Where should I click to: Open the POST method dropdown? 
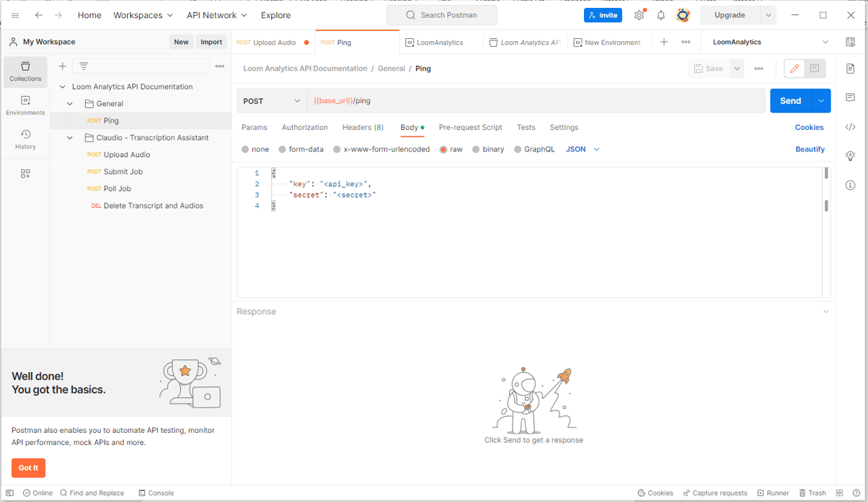tap(272, 101)
